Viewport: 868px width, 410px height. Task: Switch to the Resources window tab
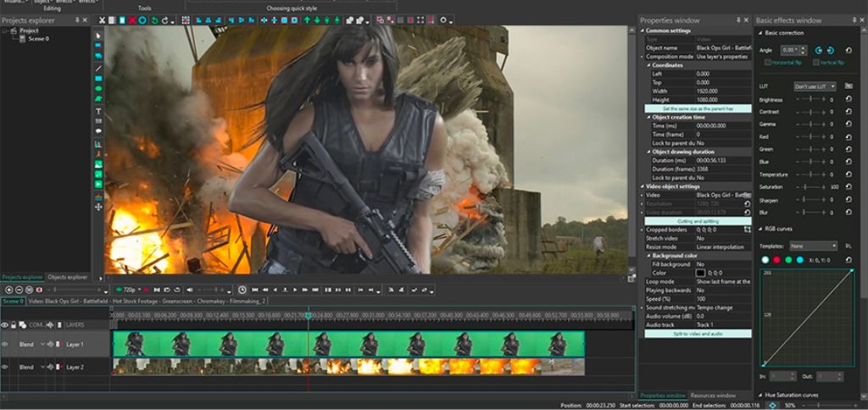coord(712,396)
